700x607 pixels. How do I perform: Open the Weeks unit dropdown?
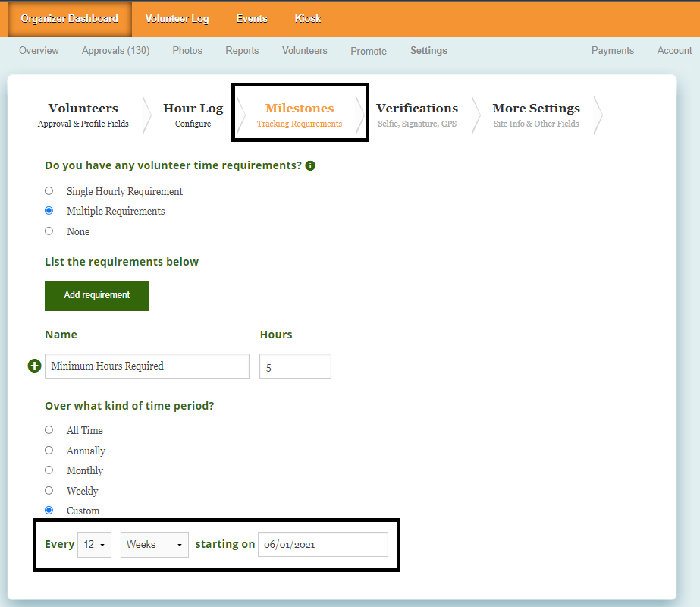pos(155,545)
